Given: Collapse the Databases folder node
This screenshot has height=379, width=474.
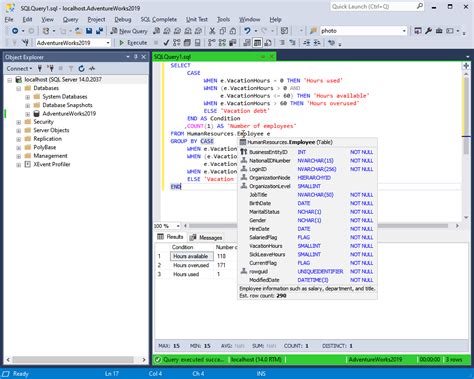Looking at the screenshot, I should [19, 88].
